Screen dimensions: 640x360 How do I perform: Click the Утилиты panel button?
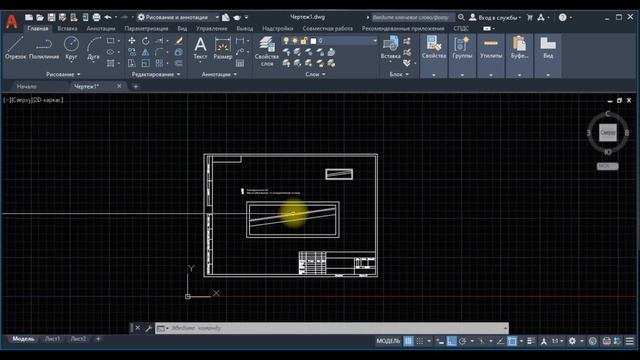point(491,55)
